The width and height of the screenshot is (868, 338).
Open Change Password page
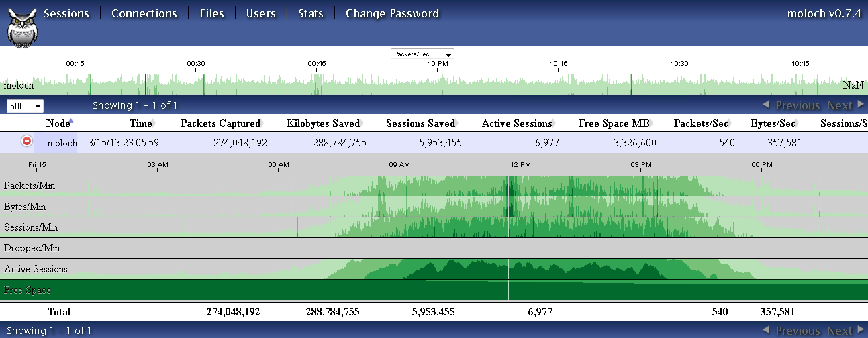pos(392,13)
